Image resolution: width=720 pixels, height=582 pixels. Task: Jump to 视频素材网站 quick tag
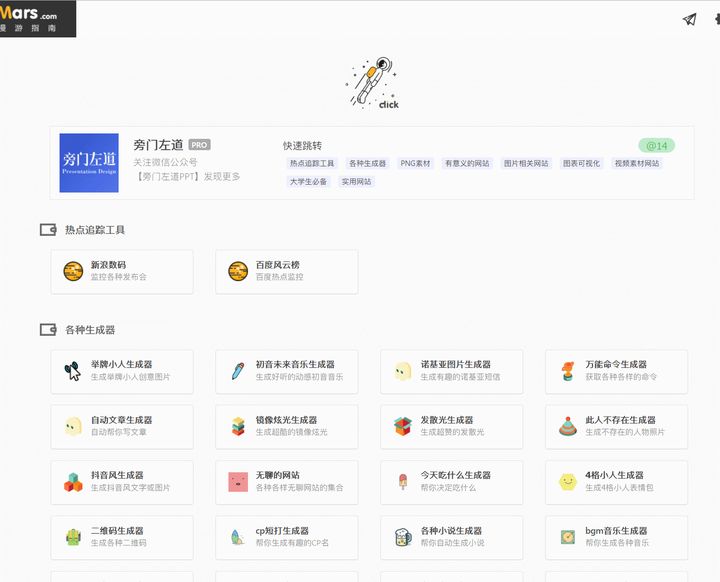[x=637, y=163]
